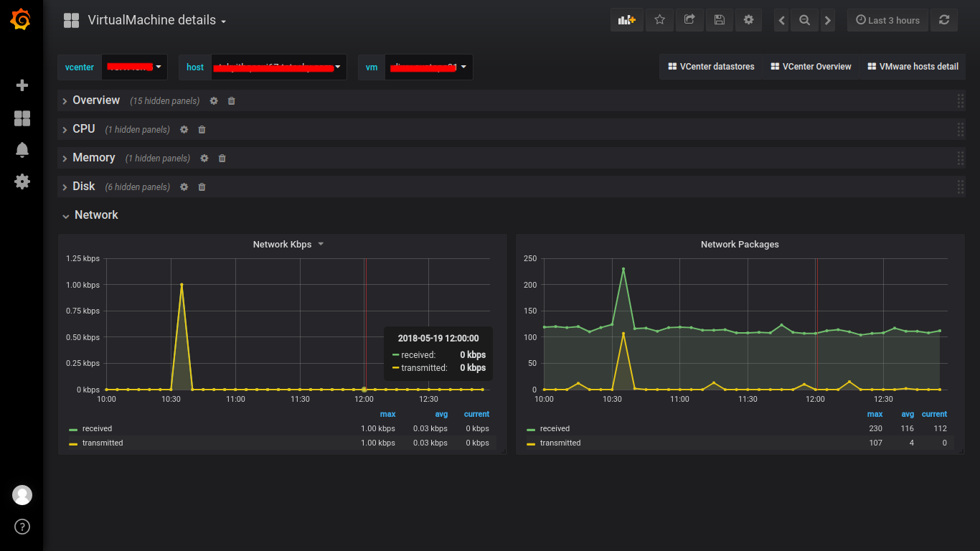This screenshot has width=980, height=551.
Task: Click the Network Kbps panel resize corner
Action: [x=503, y=451]
